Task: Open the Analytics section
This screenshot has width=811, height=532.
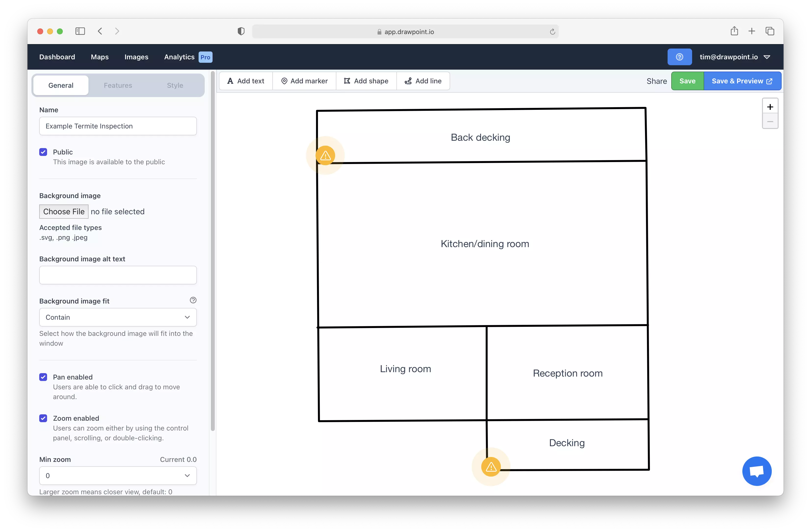Action: (x=179, y=57)
